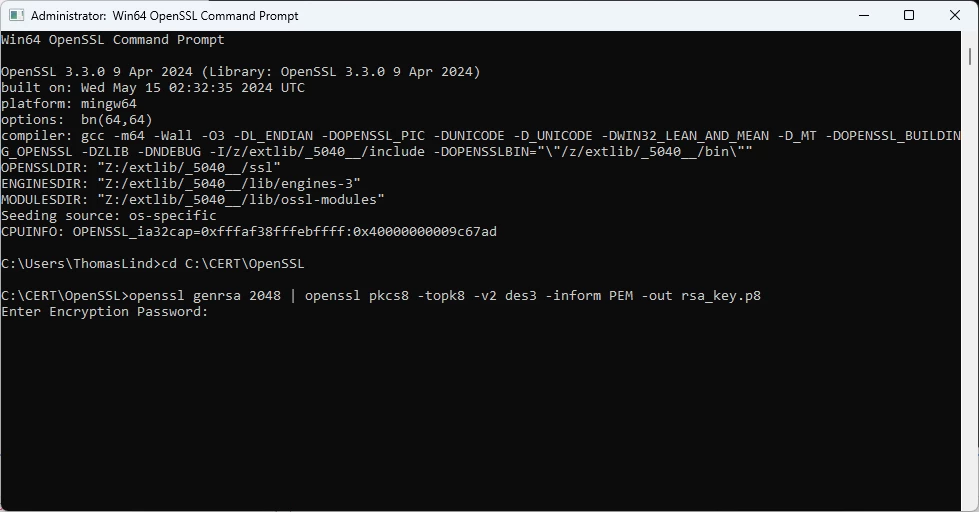This screenshot has height=512, width=979.
Task: Close the OpenSSL Command Prompt window
Action: tap(954, 15)
